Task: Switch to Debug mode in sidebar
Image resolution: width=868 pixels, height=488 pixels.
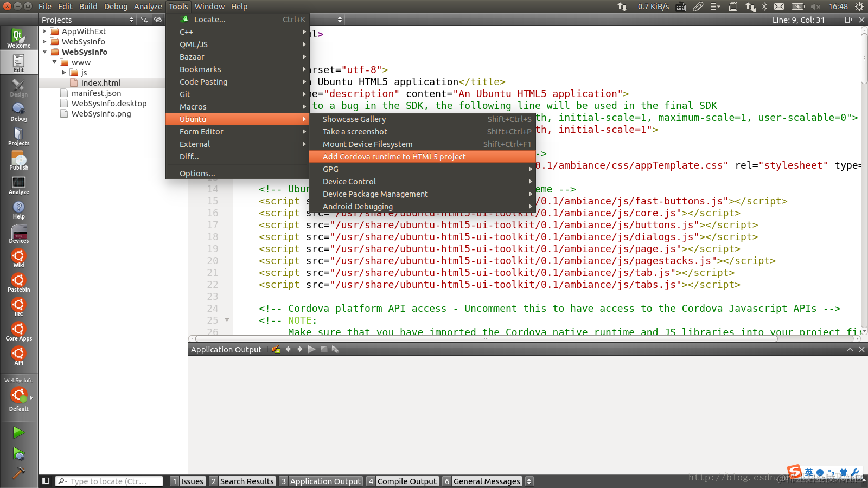Action: pos(19,112)
